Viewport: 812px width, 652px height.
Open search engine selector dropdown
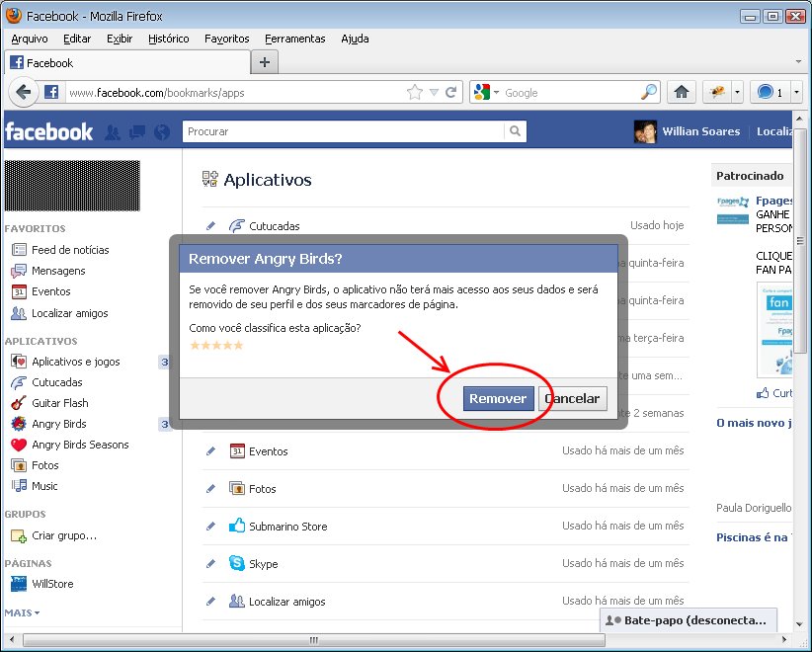click(496, 93)
